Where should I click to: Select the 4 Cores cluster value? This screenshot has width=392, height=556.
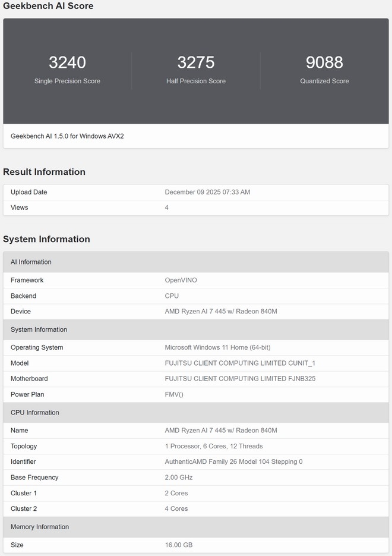[176, 509]
